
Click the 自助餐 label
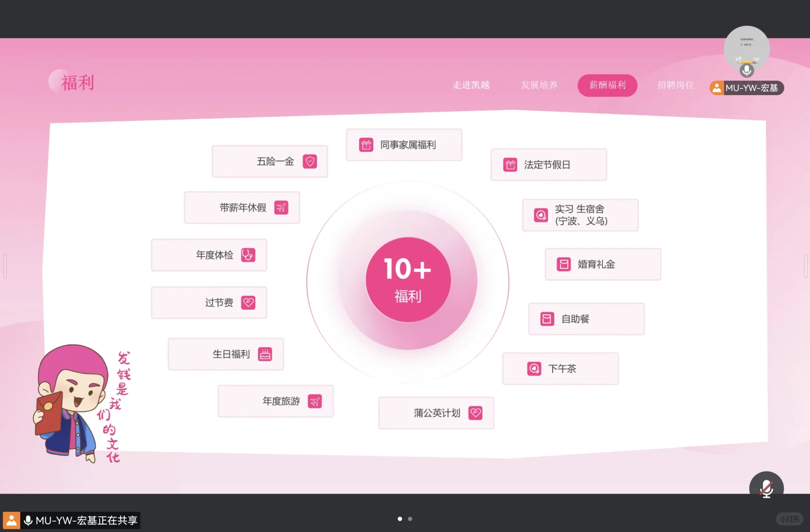tap(575, 319)
